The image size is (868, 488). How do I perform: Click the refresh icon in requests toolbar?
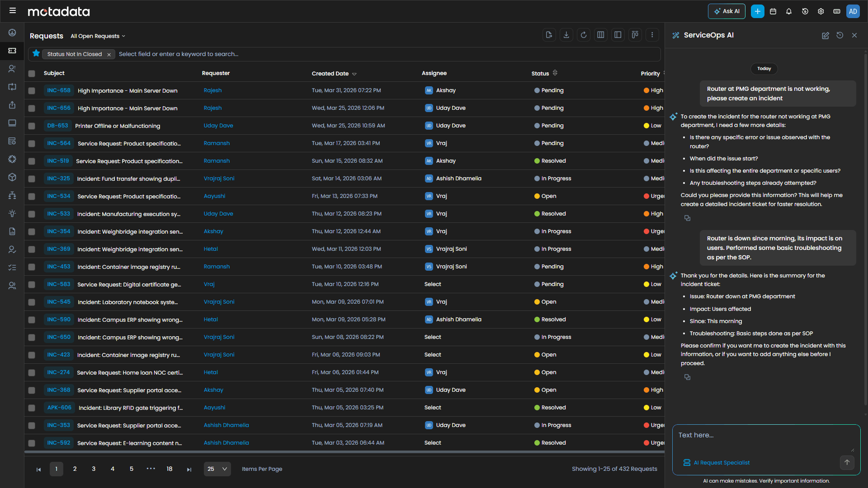(583, 35)
